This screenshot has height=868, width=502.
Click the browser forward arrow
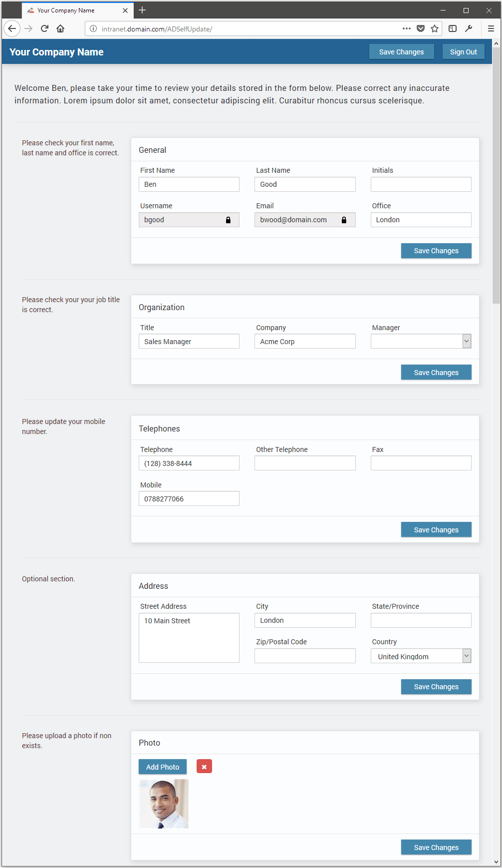pos(28,28)
